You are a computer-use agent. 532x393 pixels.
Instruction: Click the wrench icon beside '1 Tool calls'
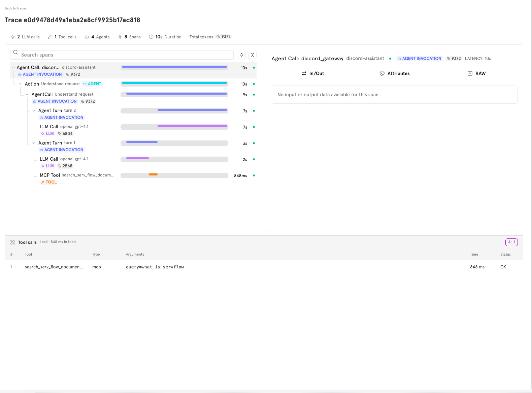50,37
